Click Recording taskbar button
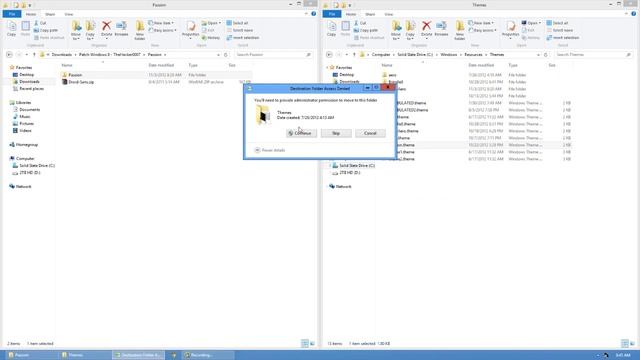The height and width of the screenshot is (360, 640). coord(208,355)
